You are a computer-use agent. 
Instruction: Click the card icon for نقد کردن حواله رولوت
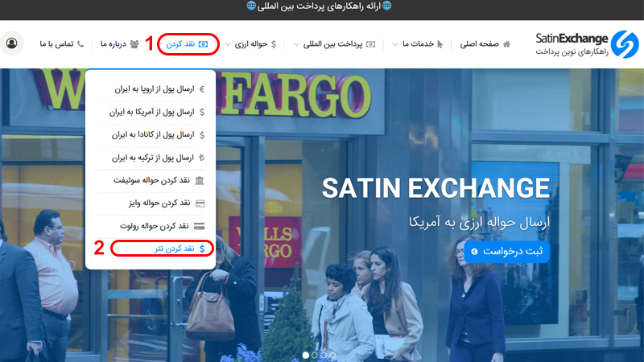(x=200, y=226)
